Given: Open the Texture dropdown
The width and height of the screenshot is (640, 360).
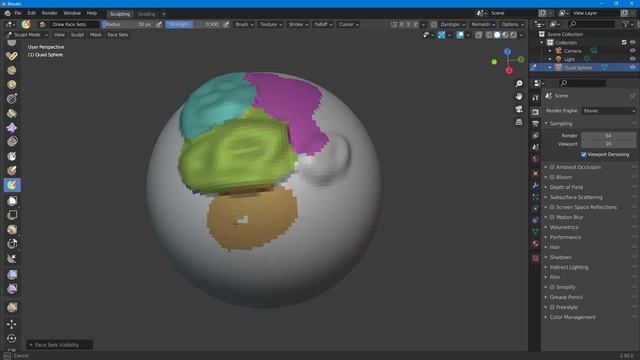Looking at the screenshot, I should coord(271,24).
